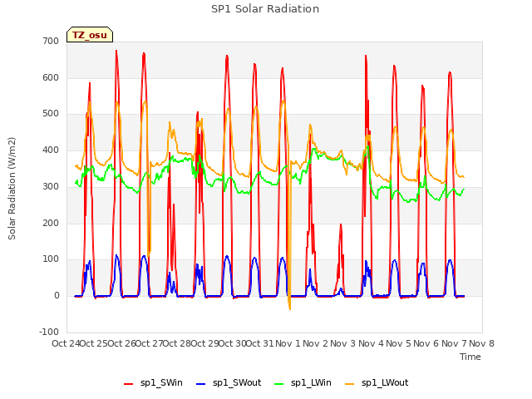Click the 700 y-axis tick label
Screen dimensions: 532x399
51,42
